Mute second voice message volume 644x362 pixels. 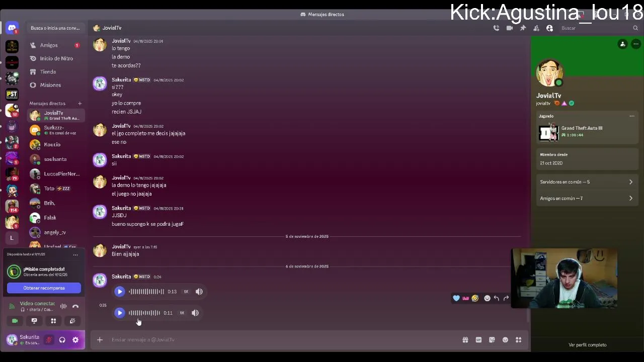coord(195,313)
